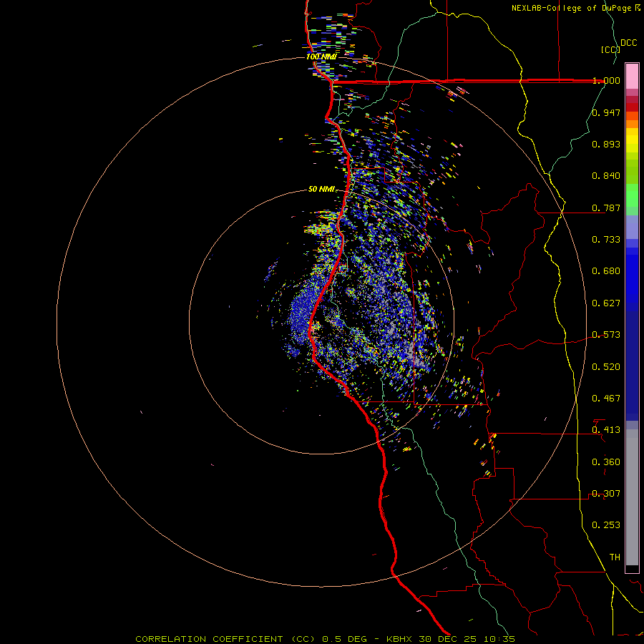
Task: Click the Correlation Coefficient caption at bottom
Action: 325,639
